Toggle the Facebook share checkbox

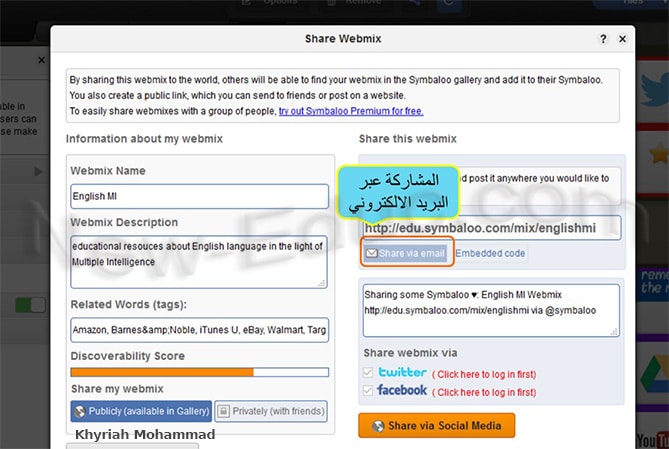368,391
